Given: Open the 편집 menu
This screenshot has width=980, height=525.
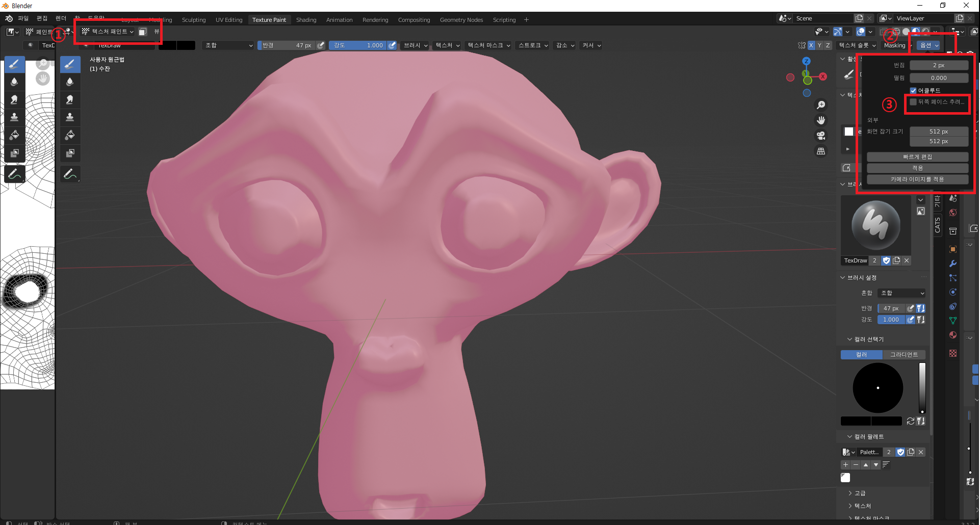Looking at the screenshot, I should [x=42, y=18].
